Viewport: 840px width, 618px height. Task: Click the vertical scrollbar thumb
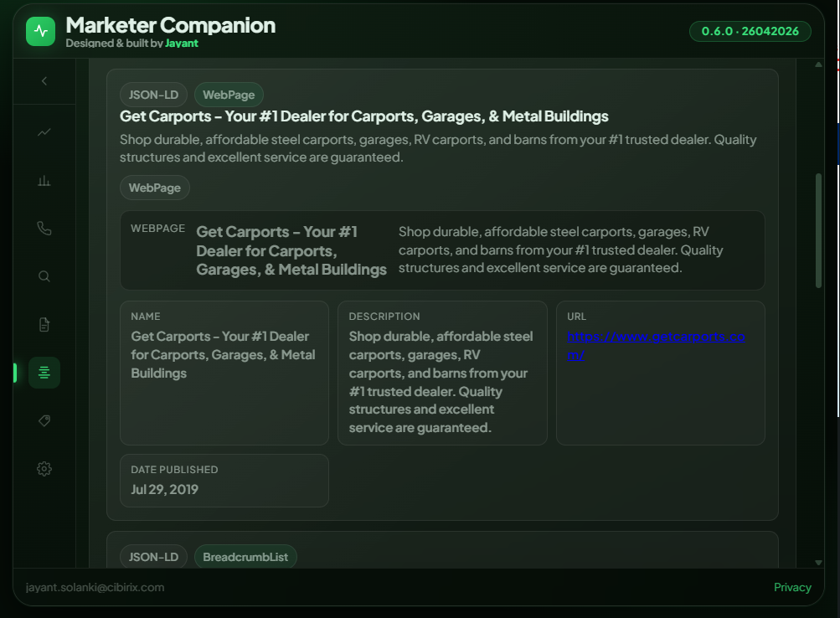(x=818, y=231)
